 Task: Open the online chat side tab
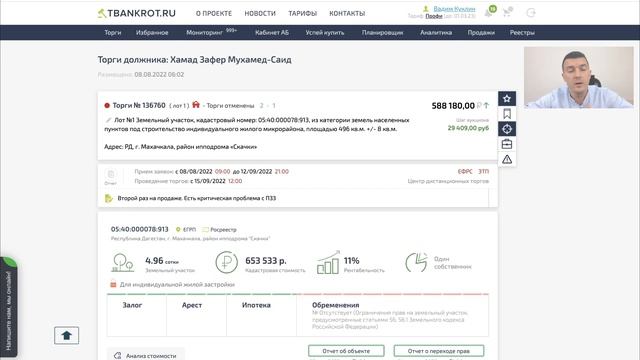click(9, 307)
